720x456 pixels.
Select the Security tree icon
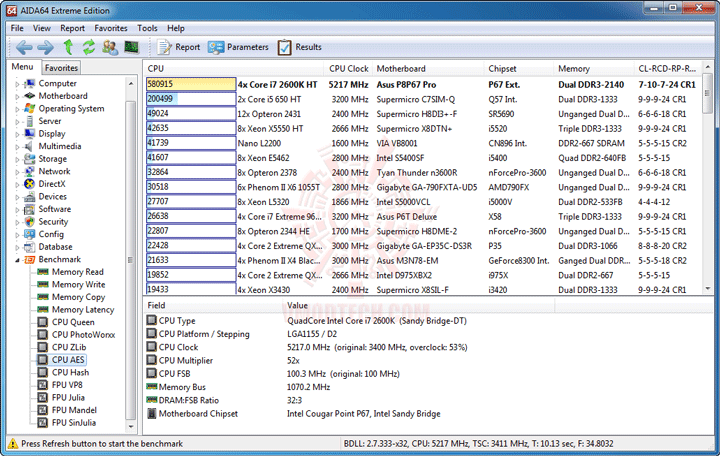[30, 221]
